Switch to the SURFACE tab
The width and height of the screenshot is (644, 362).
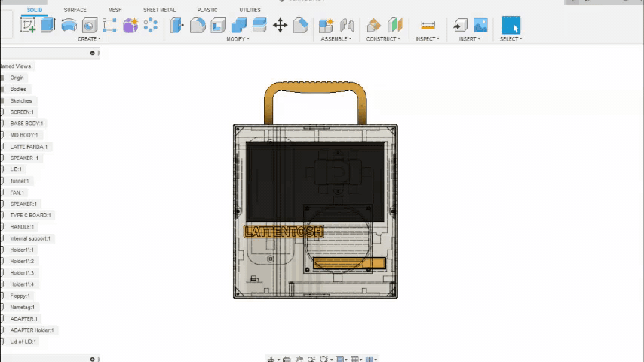click(75, 10)
